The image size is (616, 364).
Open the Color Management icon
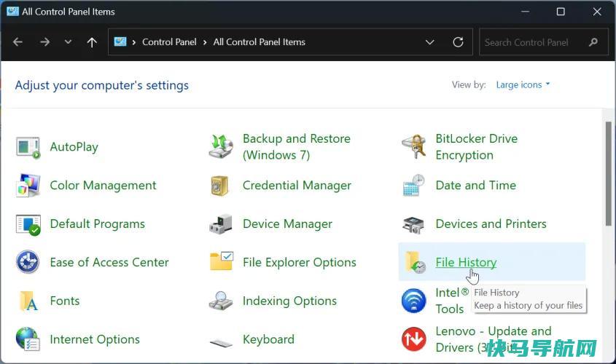(x=28, y=185)
